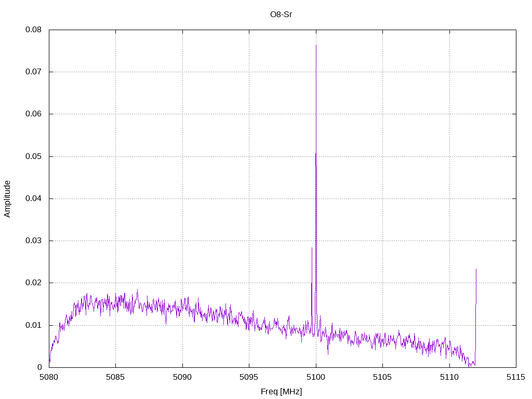Click the y-axis tick label 0.07
Viewport: 532px width, 399px height.
[33, 72]
